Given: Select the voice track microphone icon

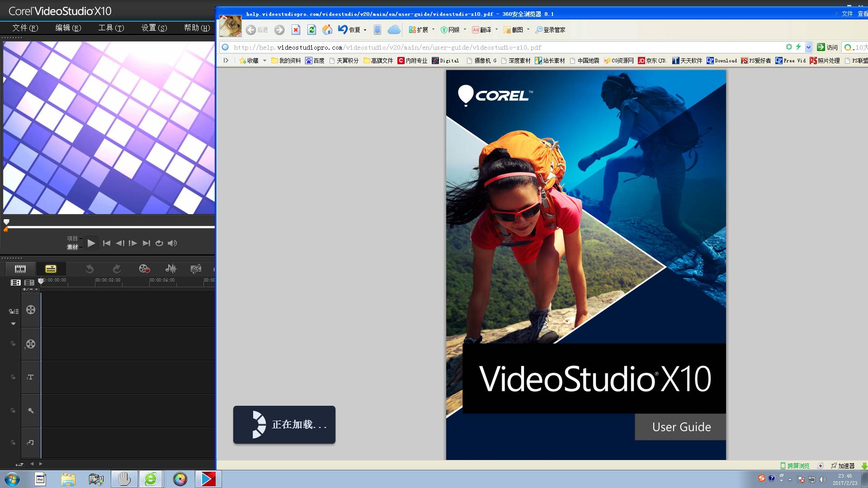Looking at the screenshot, I should click(31, 410).
